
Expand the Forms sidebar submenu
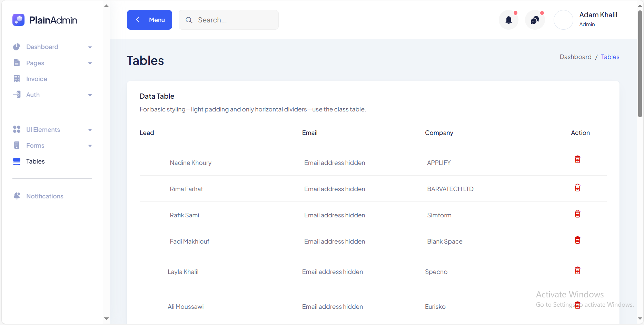(x=52, y=146)
